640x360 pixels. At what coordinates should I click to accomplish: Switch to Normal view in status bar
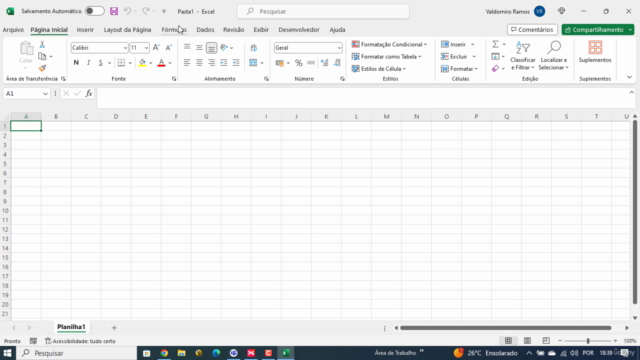click(508, 341)
